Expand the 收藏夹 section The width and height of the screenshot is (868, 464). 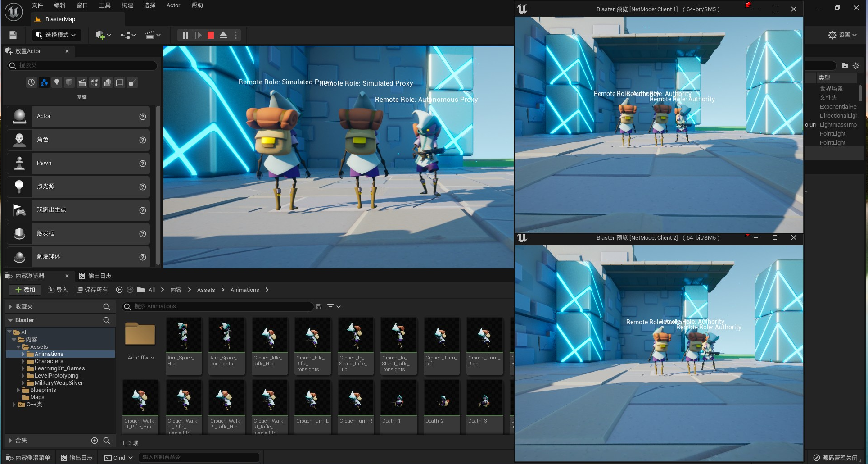[10, 307]
